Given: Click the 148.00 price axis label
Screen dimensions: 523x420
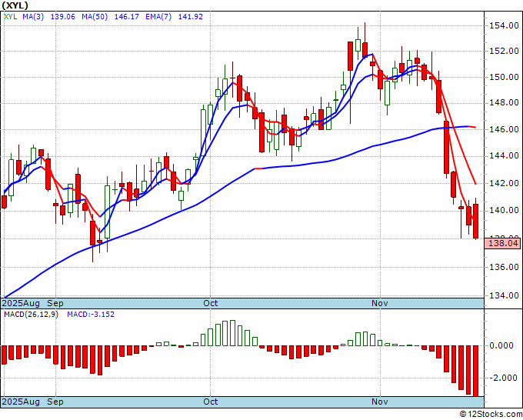Looking at the screenshot, I should pyautogui.click(x=504, y=103).
